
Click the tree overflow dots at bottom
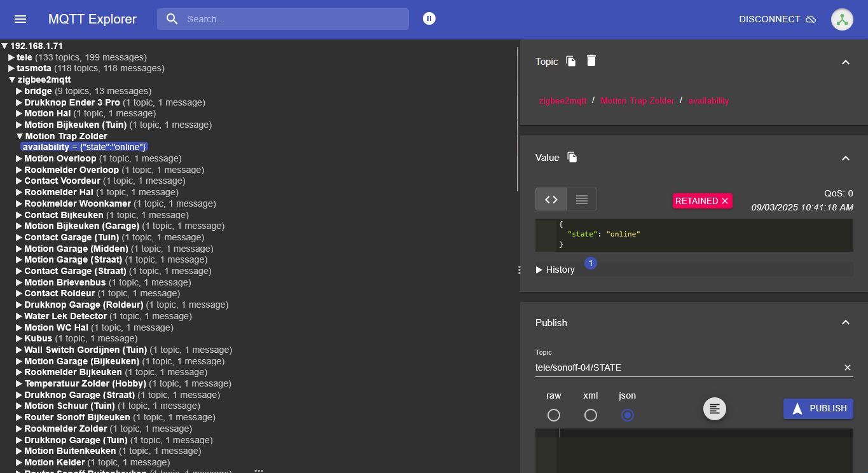[259, 470]
